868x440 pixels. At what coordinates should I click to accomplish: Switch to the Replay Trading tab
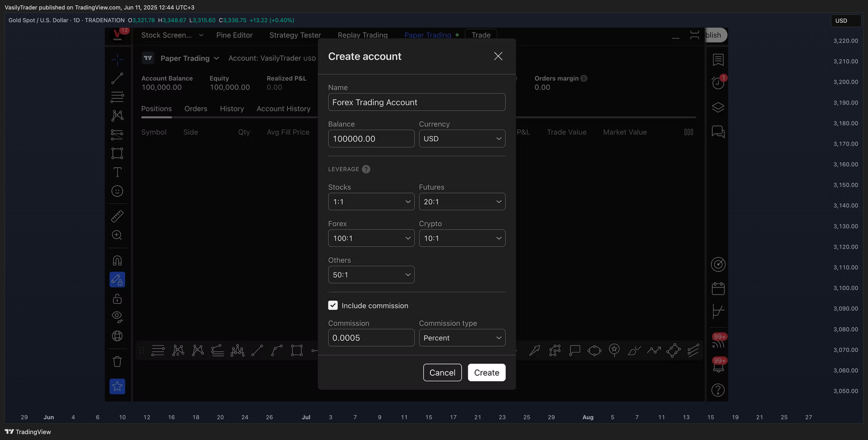tap(363, 35)
